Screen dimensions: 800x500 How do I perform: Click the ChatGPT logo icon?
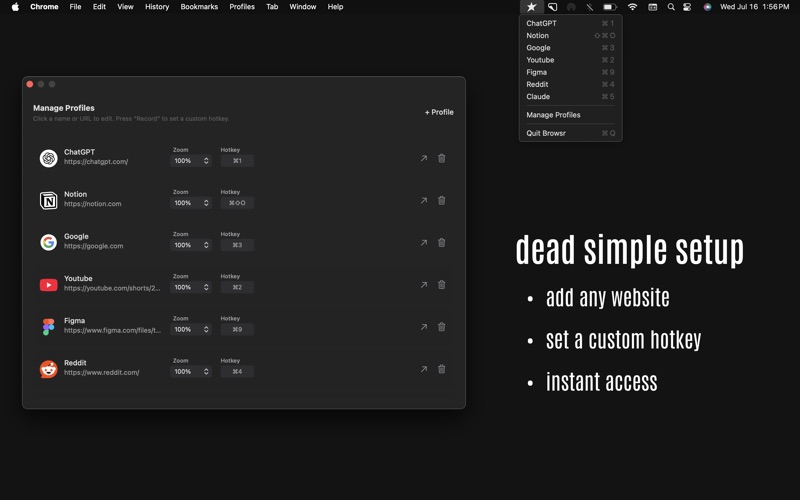click(48, 158)
